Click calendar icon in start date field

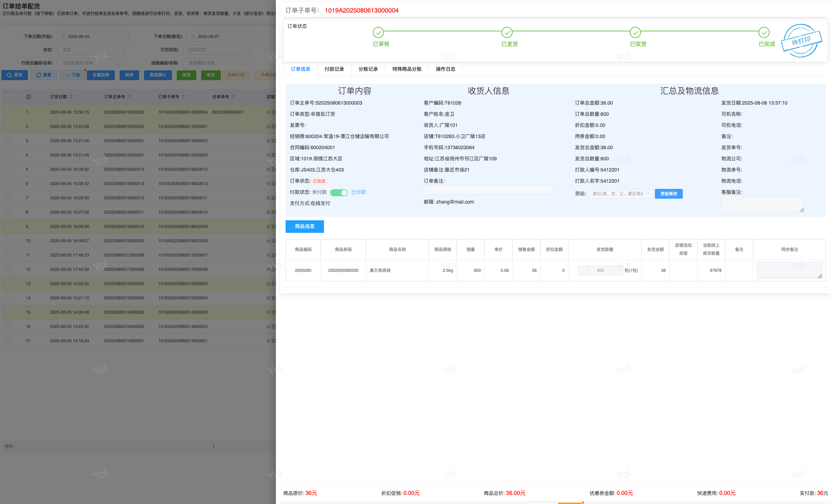point(63,37)
